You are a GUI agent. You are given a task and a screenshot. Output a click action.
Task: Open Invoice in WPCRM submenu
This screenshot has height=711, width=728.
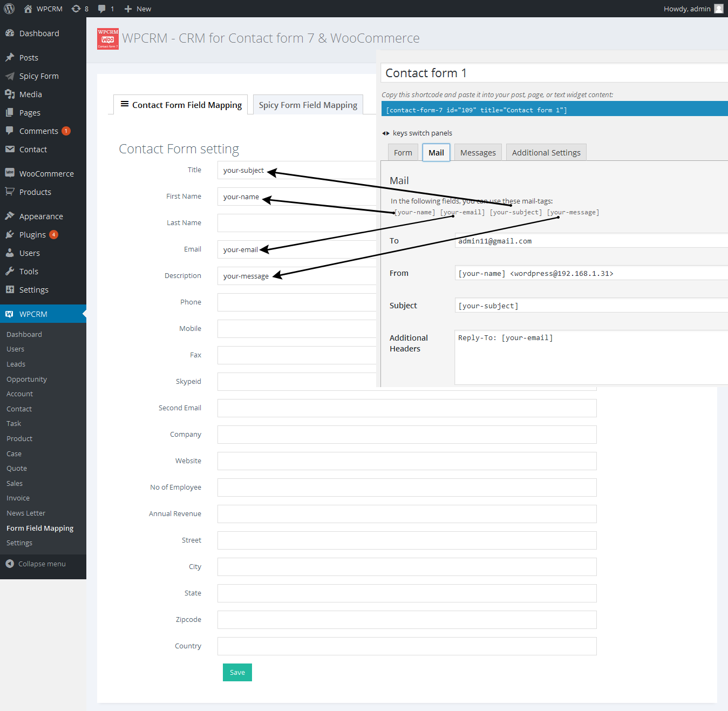(18, 498)
